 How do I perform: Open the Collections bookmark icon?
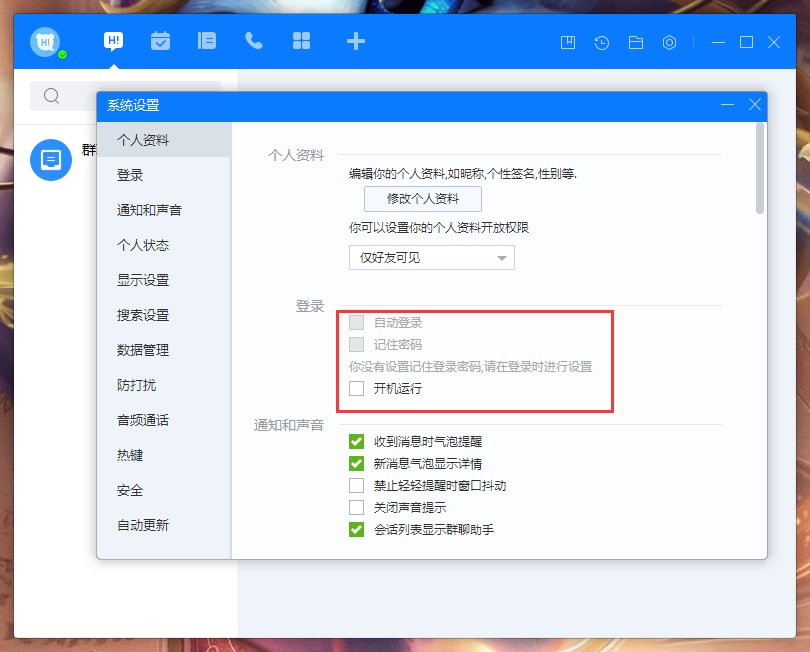click(567, 42)
